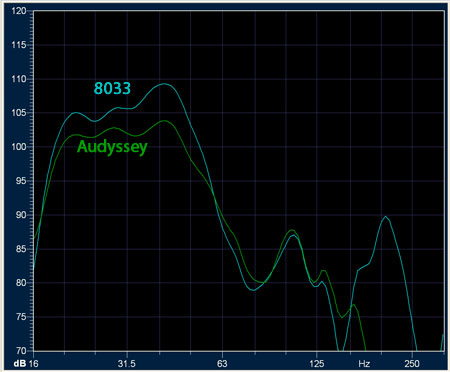
Task: Select the 85 dB axis label
Action: point(21,249)
